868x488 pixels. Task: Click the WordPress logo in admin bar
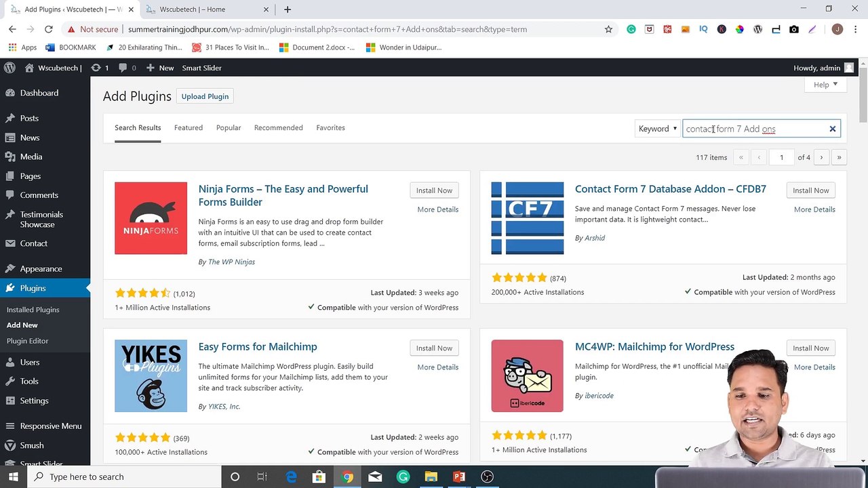coord(9,68)
